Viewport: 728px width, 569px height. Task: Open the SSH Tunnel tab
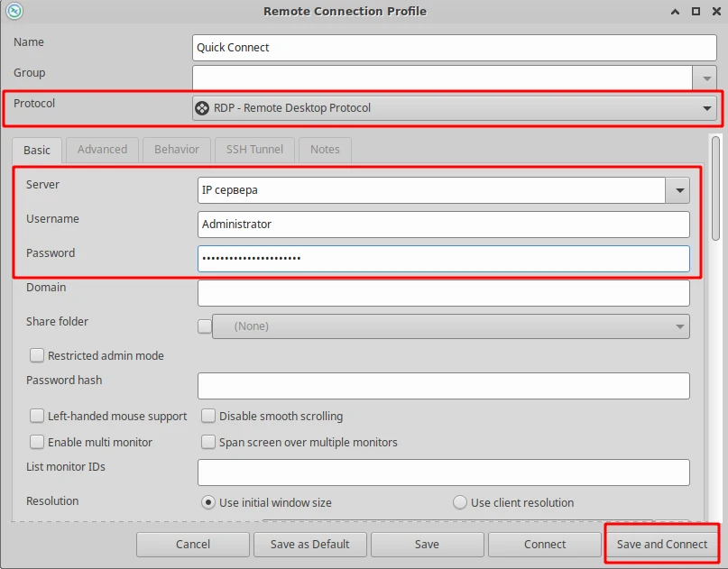[x=254, y=150]
